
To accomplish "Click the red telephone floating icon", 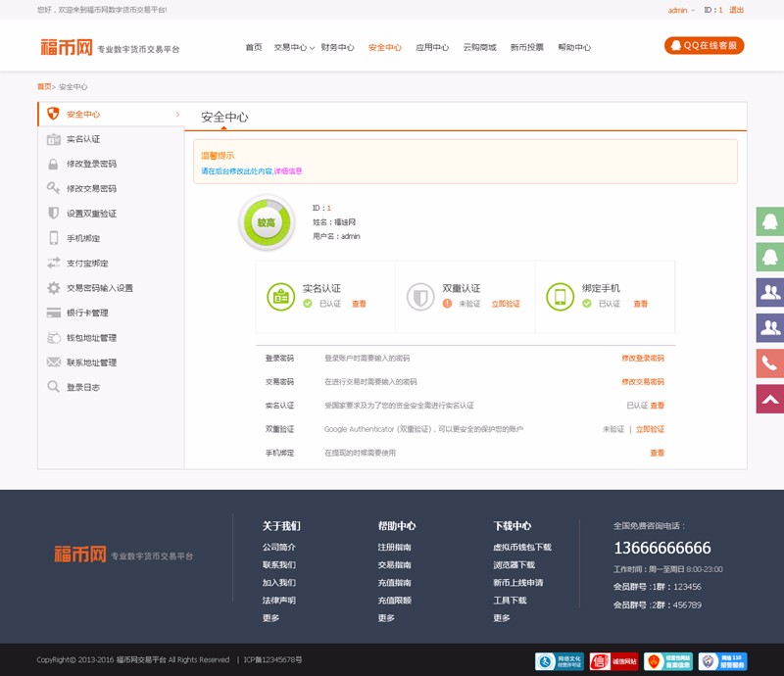I will click(770, 363).
